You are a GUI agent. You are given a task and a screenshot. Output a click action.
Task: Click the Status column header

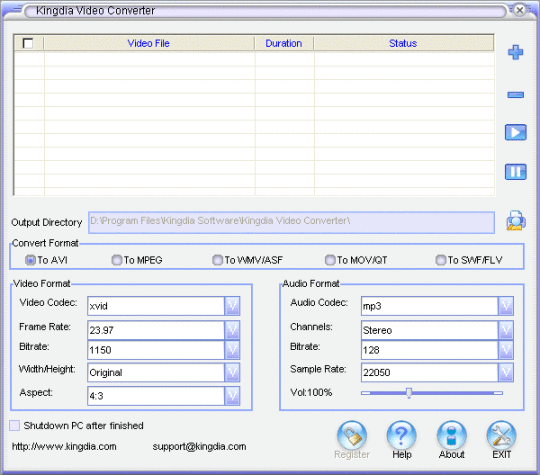[x=403, y=43]
